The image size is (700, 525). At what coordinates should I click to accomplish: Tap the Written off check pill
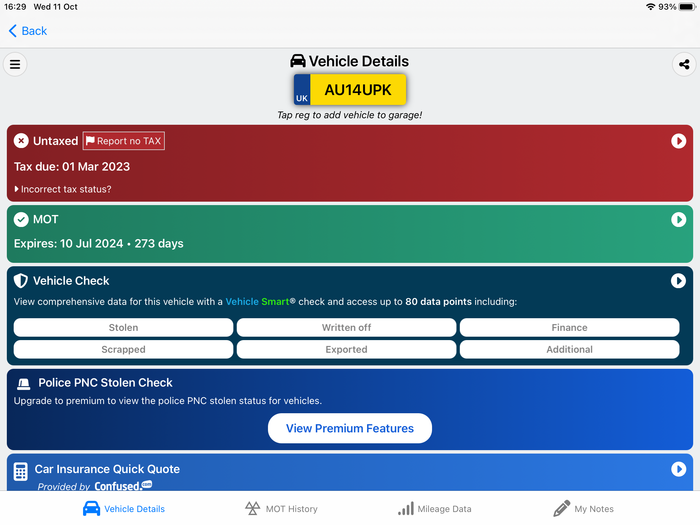tap(346, 328)
